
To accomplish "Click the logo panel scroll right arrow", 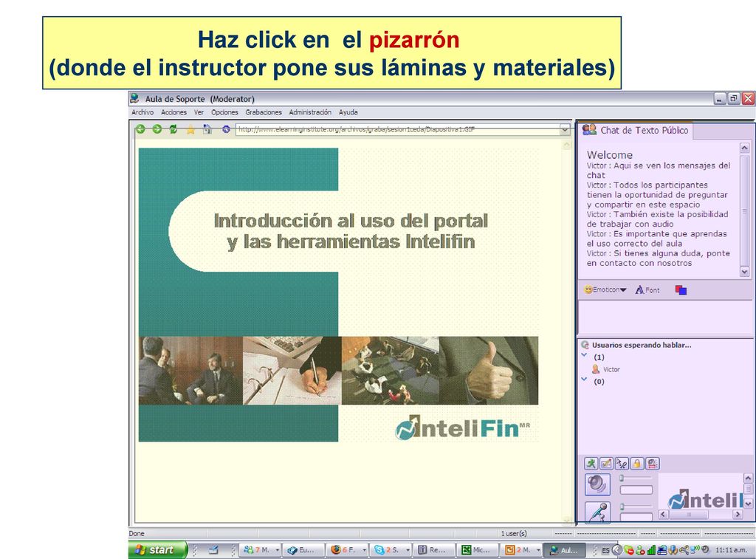I will [x=738, y=514].
